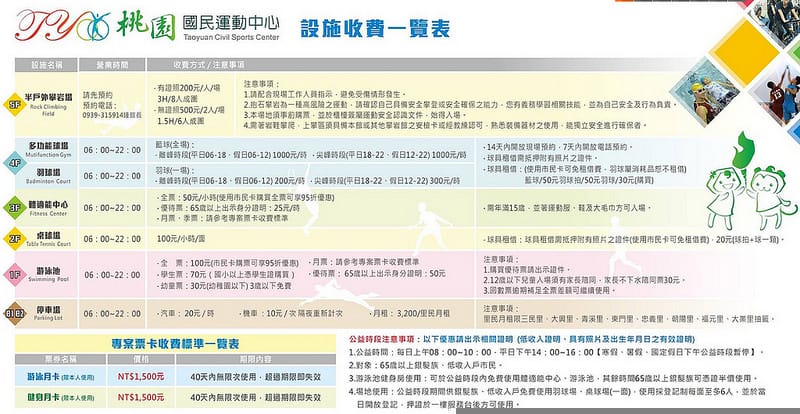Click the 設施名稱 column header
800x414 pixels.
tap(46, 65)
